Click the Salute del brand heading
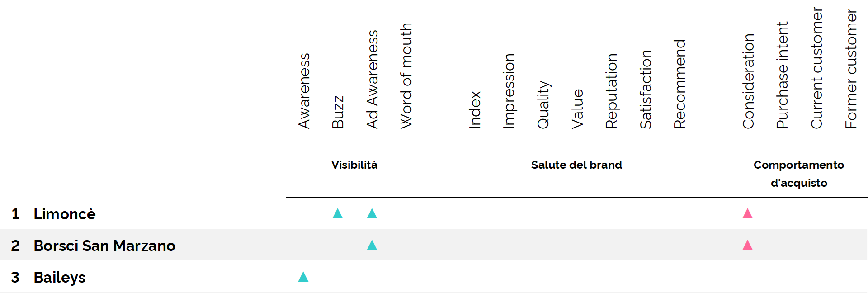 coord(576,165)
